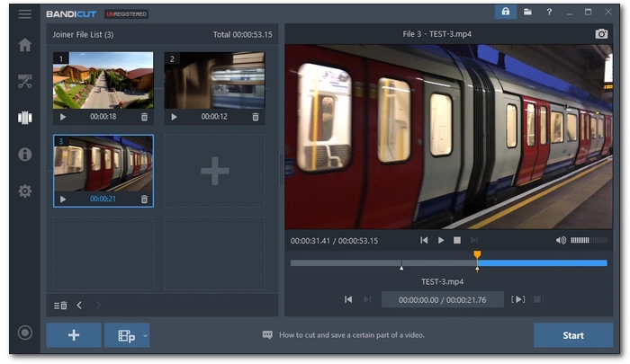Go to the Home screen
Viewport: 630px width, 364px height.
[x=24, y=45]
